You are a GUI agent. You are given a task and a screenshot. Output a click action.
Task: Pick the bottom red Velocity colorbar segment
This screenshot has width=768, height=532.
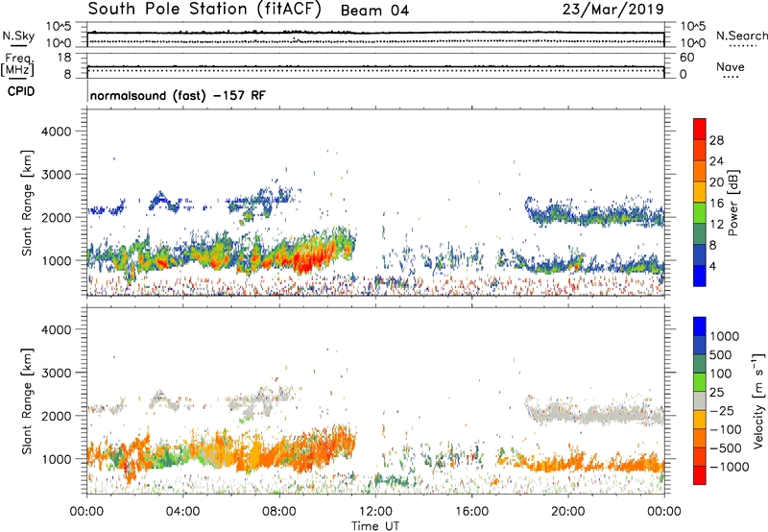click(x=700, y=475)
